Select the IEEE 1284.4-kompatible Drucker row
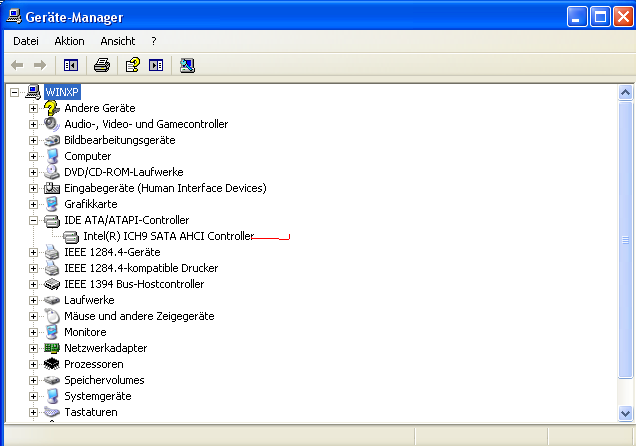This screenshot has height=446, width=636. 141,268
